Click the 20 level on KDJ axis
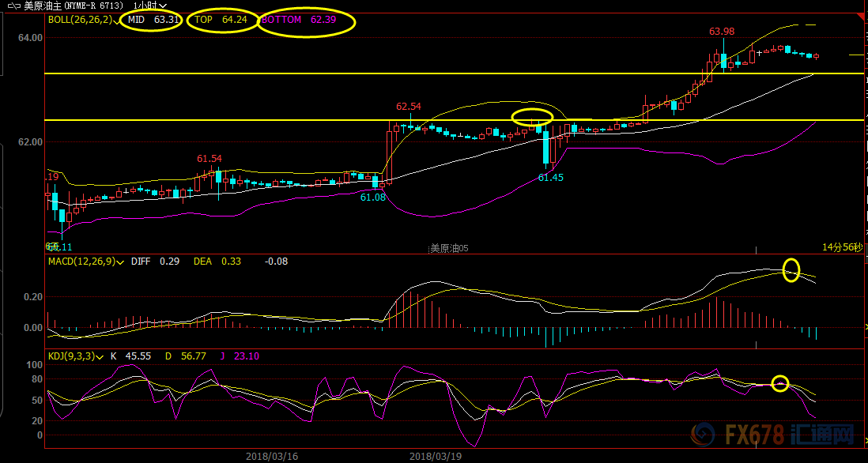This screenshot has width=868, height=463. (36, 421)
